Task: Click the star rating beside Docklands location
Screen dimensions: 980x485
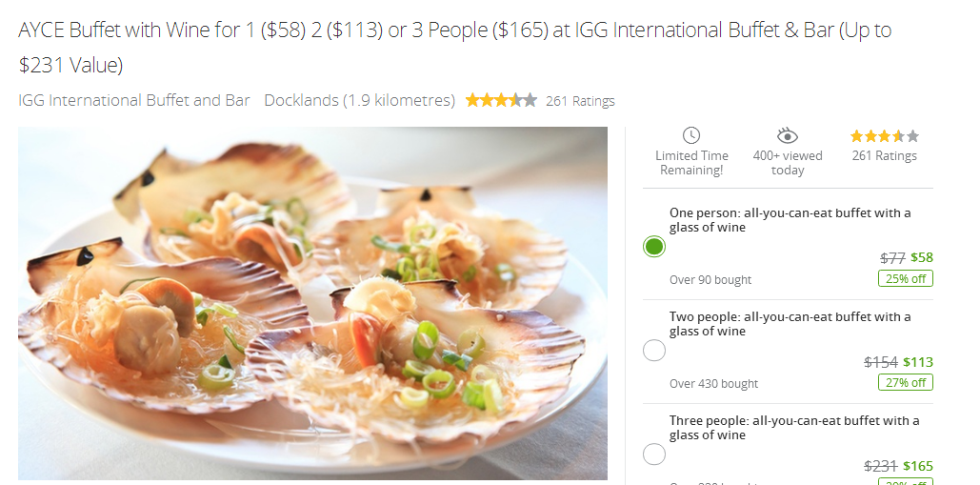Action: (501, 100)
